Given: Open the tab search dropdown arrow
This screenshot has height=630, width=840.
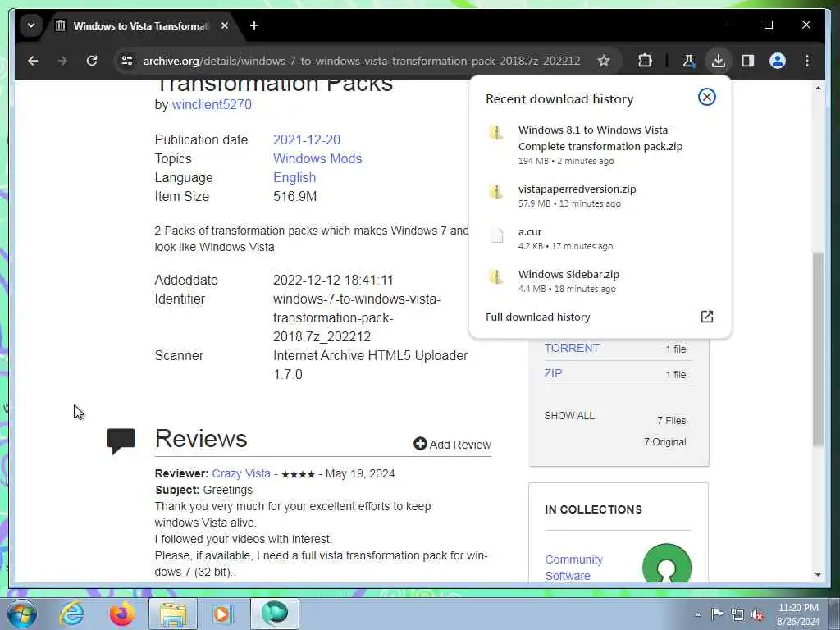Looking at the screenshot, I should 31,25.
